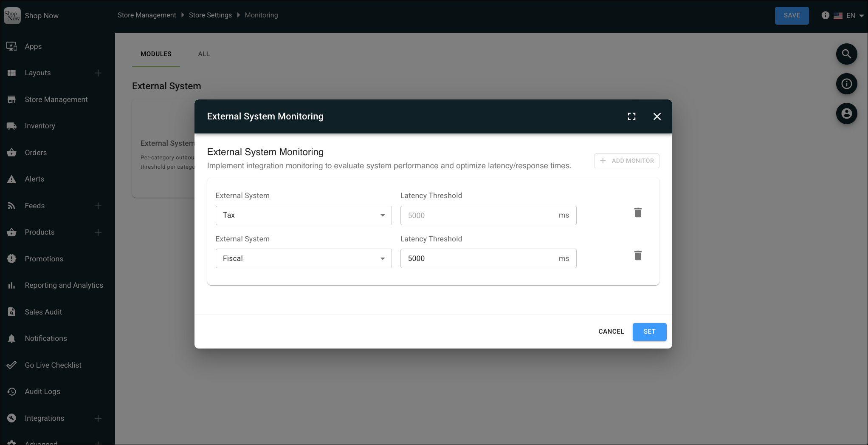Click the Inventory truck icon
868x445 pixels.
(12, 126)
